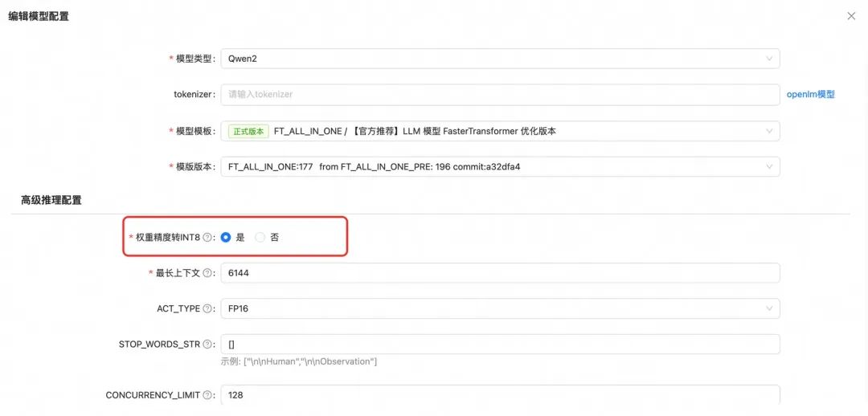Click the 正式版本 green tag
Viewport: 868px width, 416px height.
coord(248,131)
